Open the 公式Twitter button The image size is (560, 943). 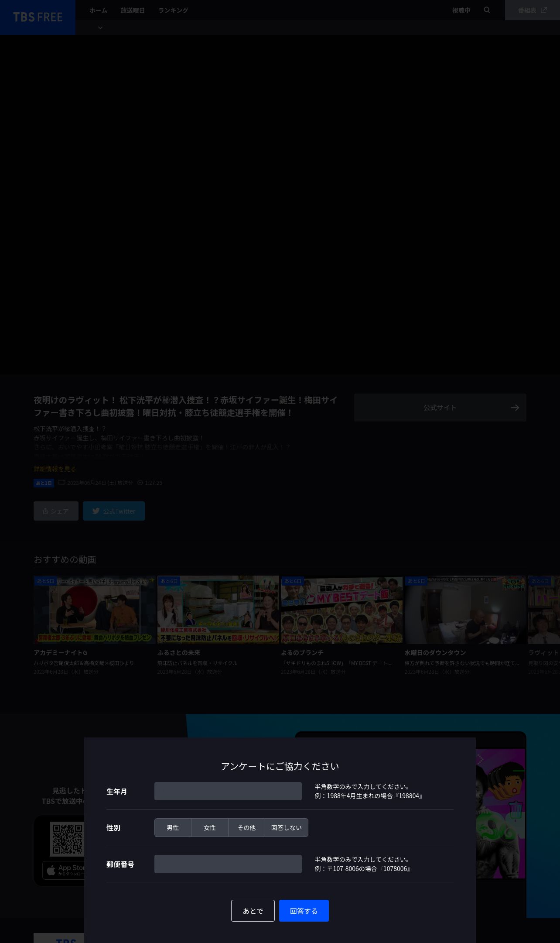[114, 511]
